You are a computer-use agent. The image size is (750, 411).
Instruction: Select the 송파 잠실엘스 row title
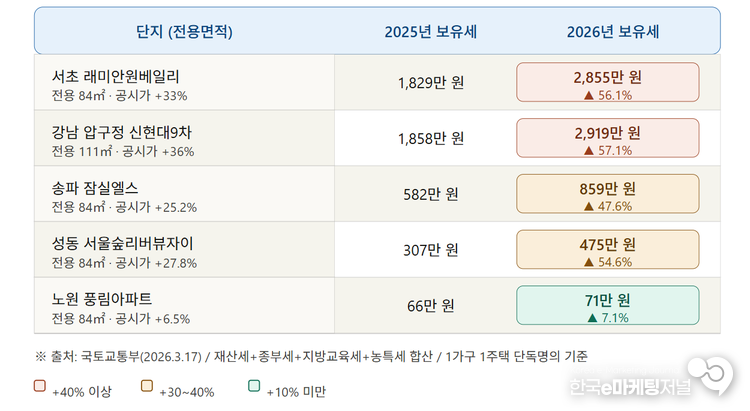[x=95, y=188]
